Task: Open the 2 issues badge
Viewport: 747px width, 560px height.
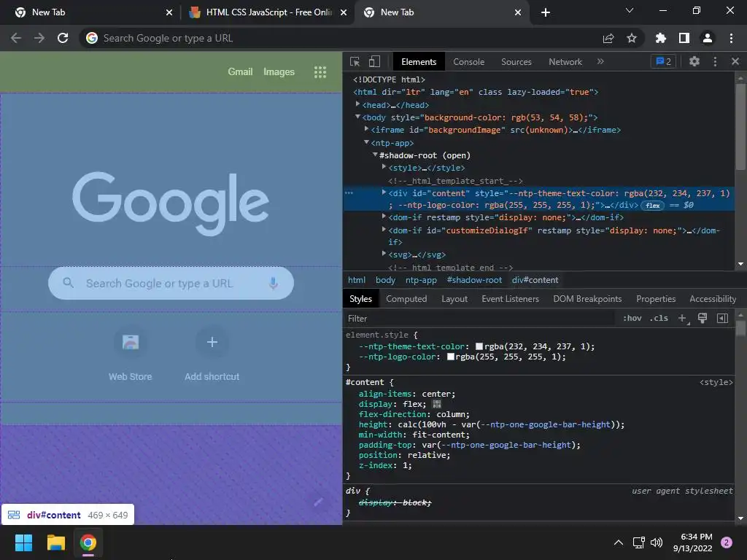Action: point(663,61)
